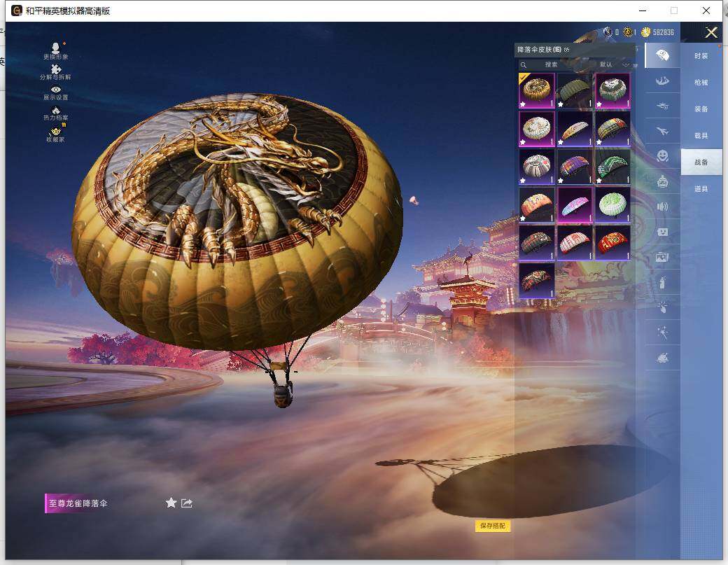Select the roast chicken category icon
This screenshot has height=565, width=728.
(662, 358)
